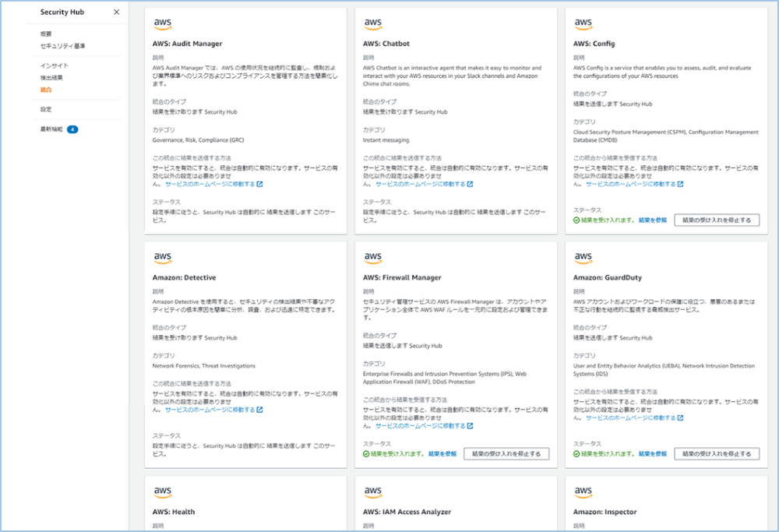Viewport: 779px width, 532px height.
Task: Click the "AWS: Firewall Manager" card title
Action: 402,277
